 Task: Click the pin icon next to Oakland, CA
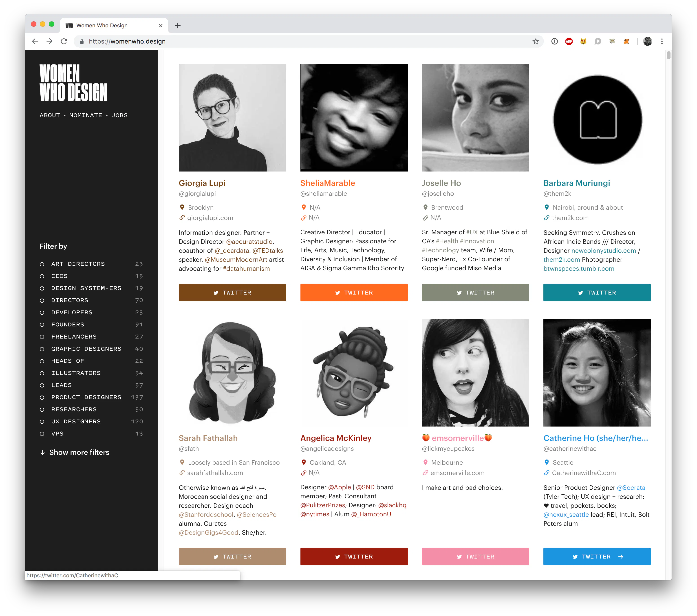click(x=304, y=462)
